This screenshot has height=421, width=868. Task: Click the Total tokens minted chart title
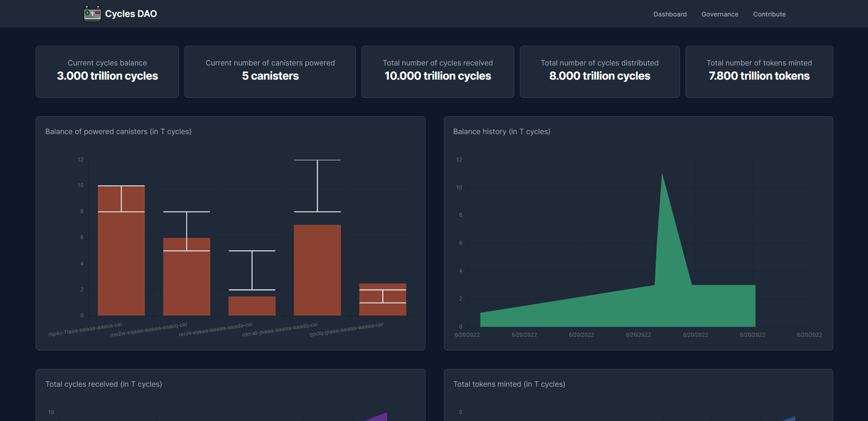pos(509,384)
